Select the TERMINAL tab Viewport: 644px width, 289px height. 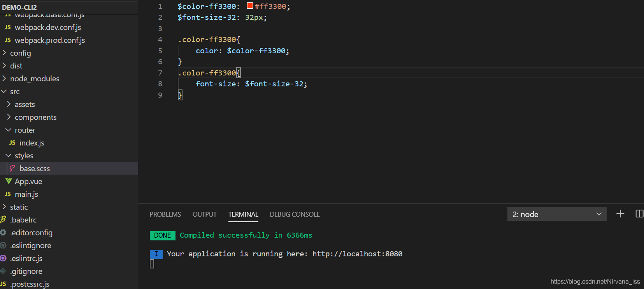pos(243,214)
